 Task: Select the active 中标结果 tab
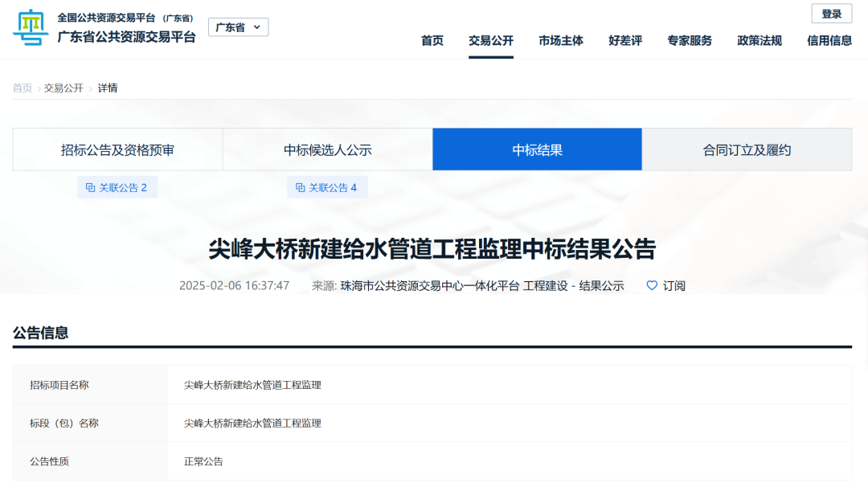[537, 149]
